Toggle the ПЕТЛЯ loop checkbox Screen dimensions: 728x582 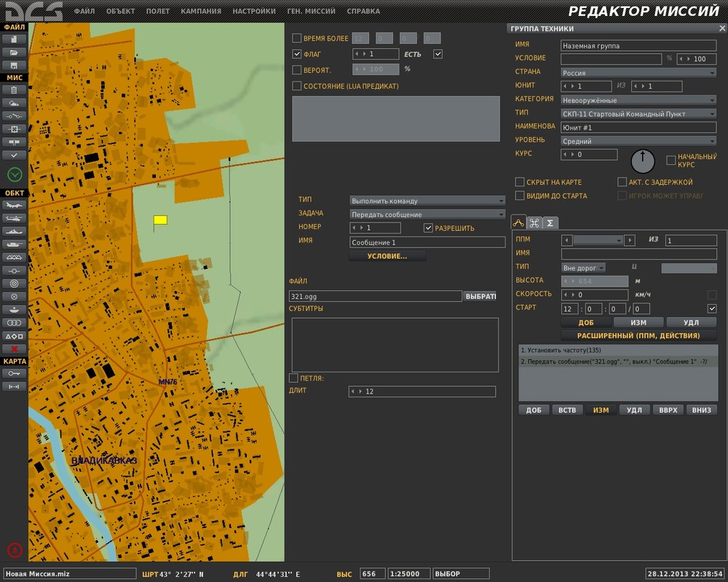click(x=294, y=378)
